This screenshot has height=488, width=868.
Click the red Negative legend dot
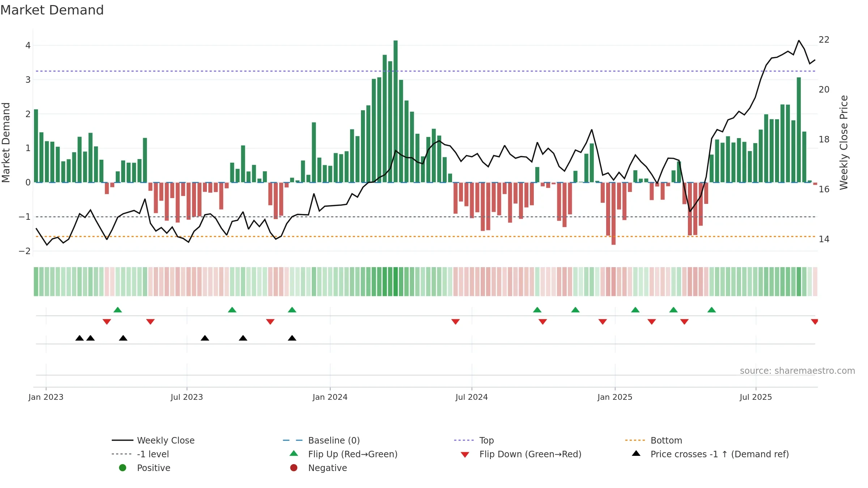click(x=294, y=468)
